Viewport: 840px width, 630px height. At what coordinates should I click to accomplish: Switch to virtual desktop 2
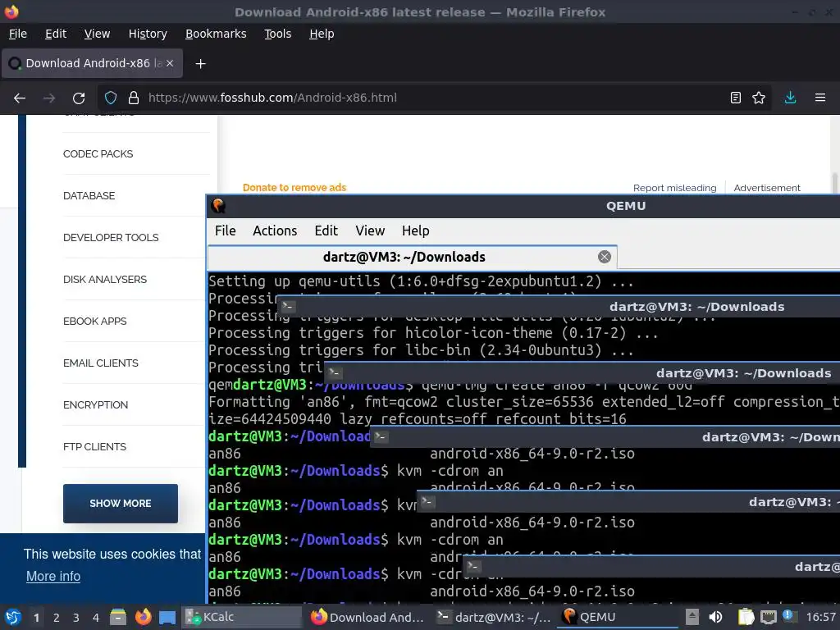(57, 618)
